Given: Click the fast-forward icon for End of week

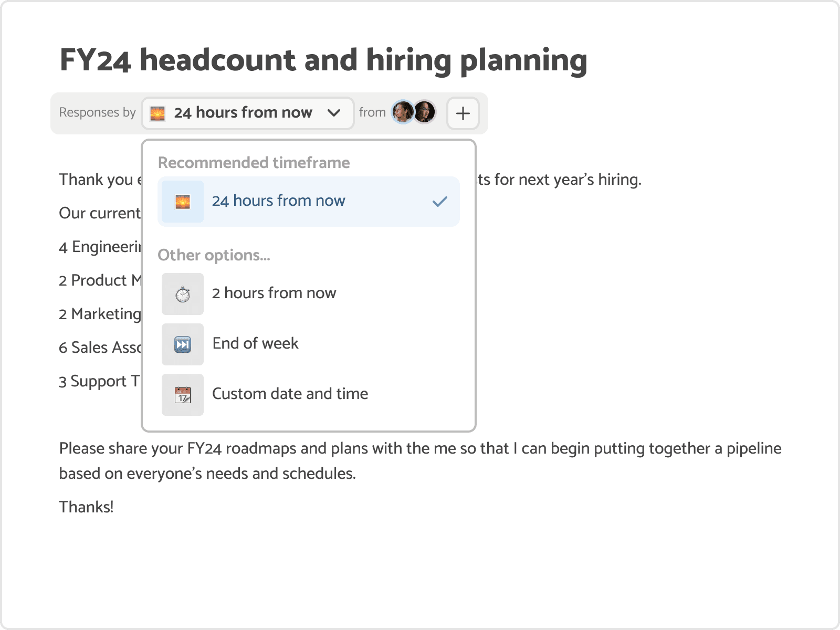Looking at the screenshot, I should (x=183, y=344).
